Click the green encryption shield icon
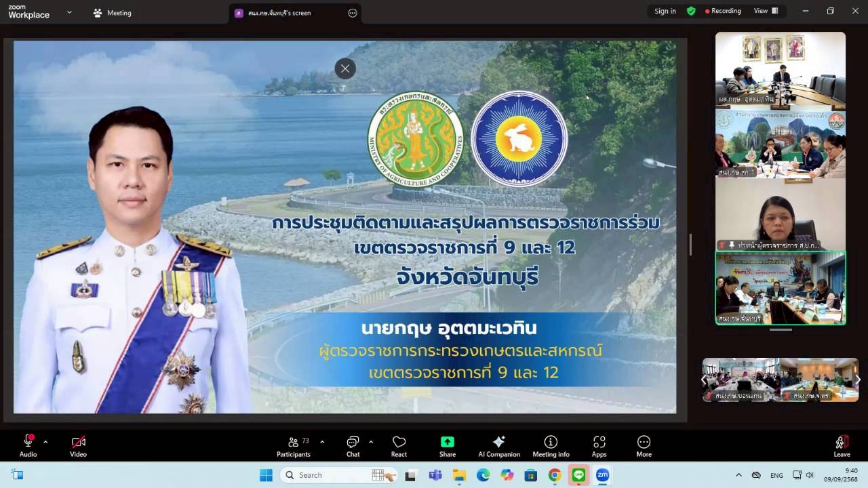This screenshot has width=868, height=488. [691, 11]
